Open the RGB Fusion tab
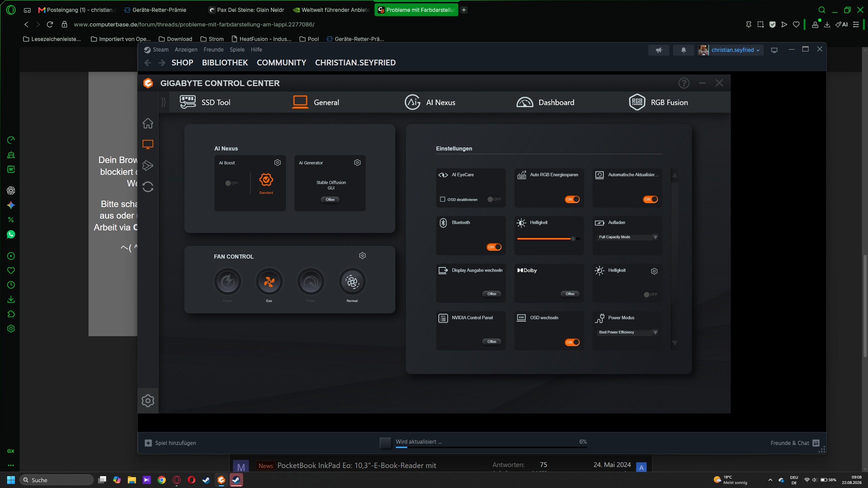Viewport: 868px width, 488px height. [658, 102]
